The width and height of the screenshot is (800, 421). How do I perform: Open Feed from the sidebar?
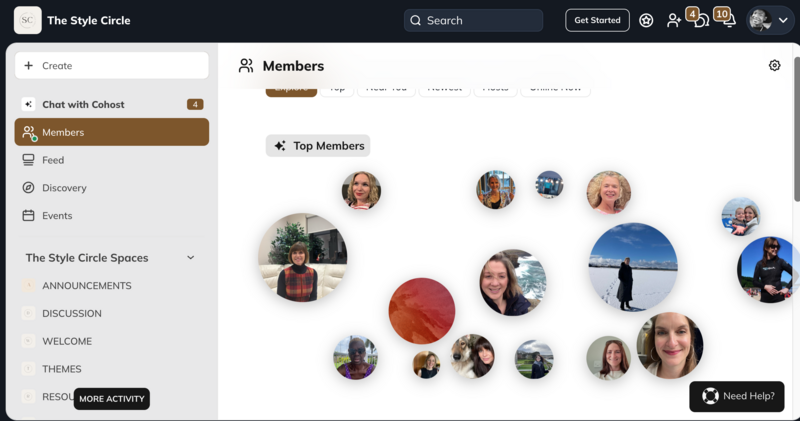coord(53,160)
